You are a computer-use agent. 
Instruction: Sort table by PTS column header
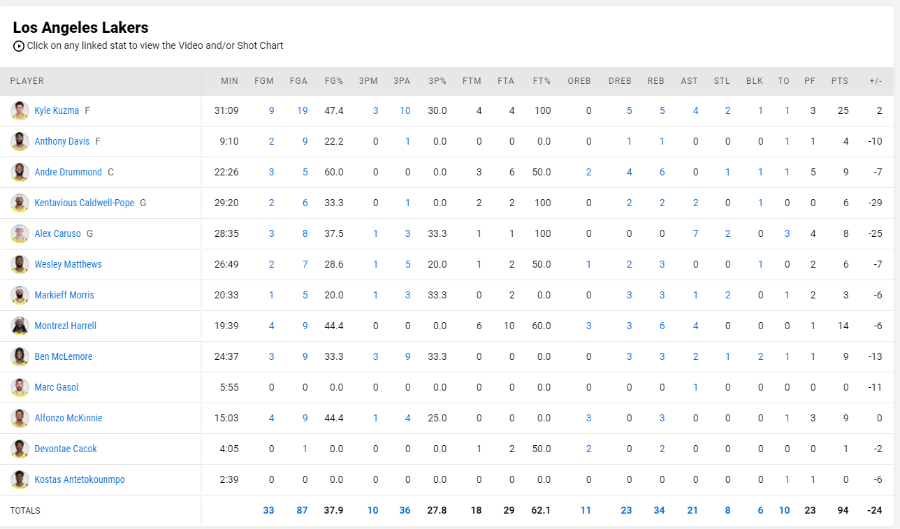[x=839, y=81]
